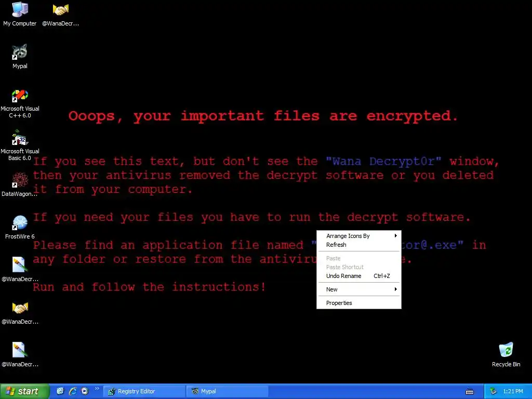This screenshot has height=399, width=532.
Task: Click greyed Paste entry above Paste Shortcut
Action: pyautogui.click(x=359, y=258)
